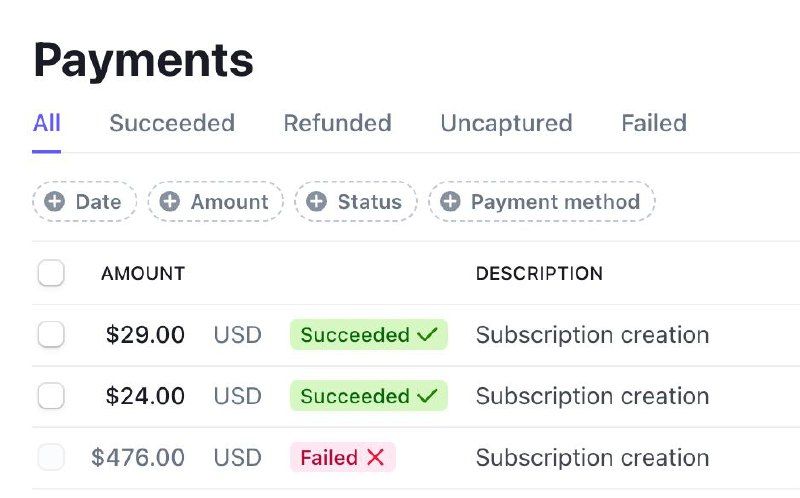Click the X icon on Failed badge
Viewport: 800px width, 498px height.
[x=376, y=458]
